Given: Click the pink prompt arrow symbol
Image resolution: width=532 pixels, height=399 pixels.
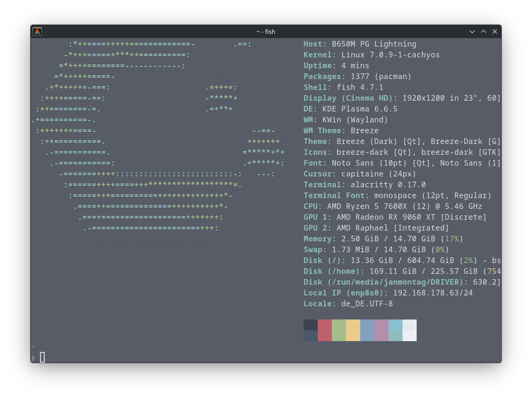Looking at the screenshot, I should pos(33,358).
